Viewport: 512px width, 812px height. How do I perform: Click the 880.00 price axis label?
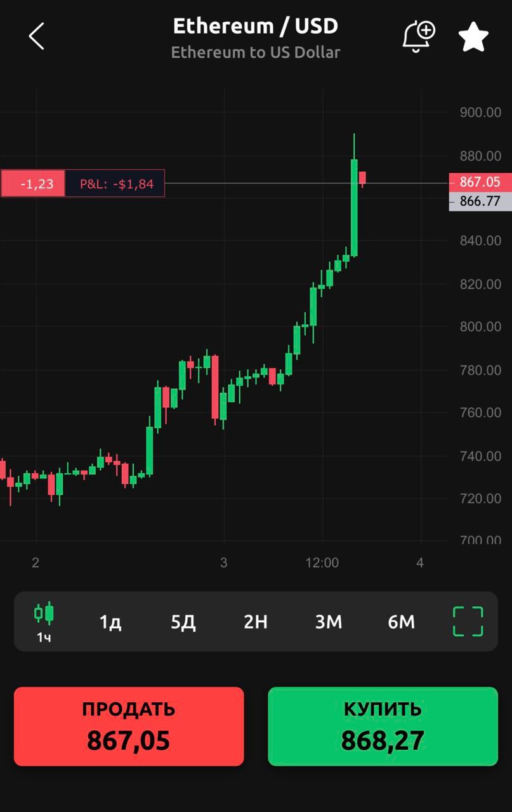(x=480, y=156)
